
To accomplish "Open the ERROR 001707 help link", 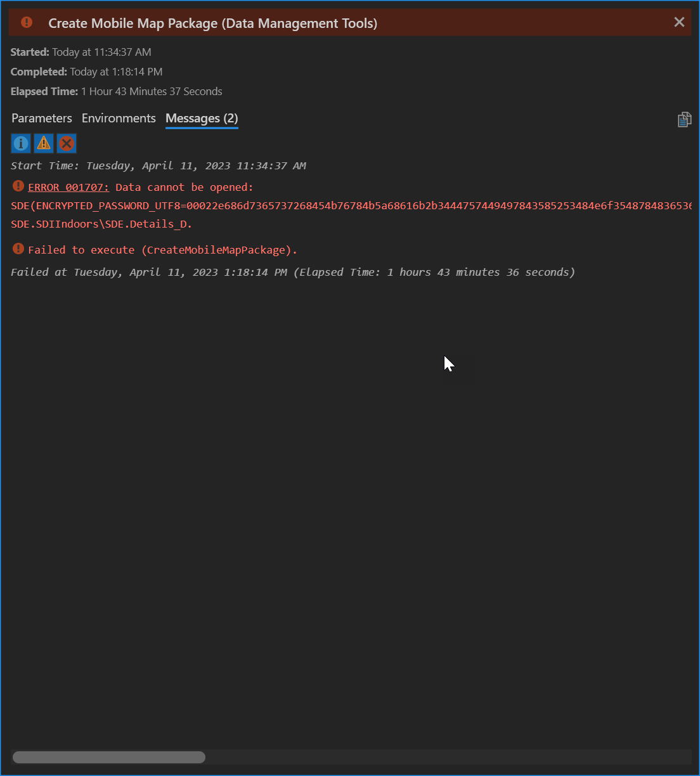I will [x=68, y=188].
